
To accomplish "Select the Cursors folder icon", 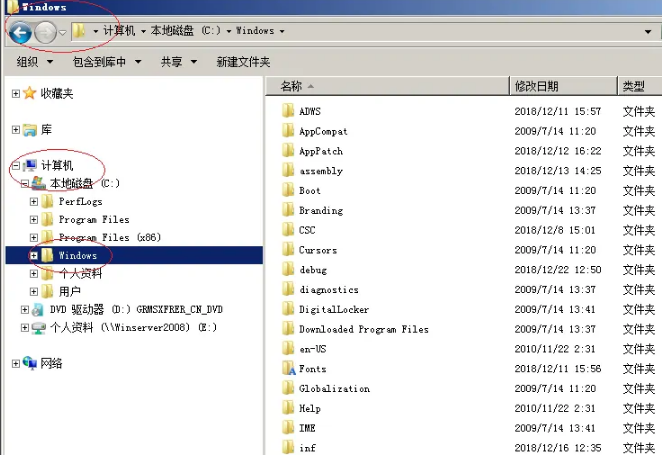I will point(288,250).
